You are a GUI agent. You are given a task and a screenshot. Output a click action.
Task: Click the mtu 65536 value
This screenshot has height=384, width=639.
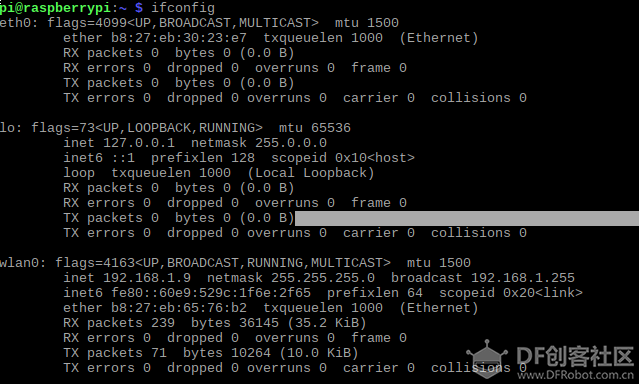pos(315,128)
